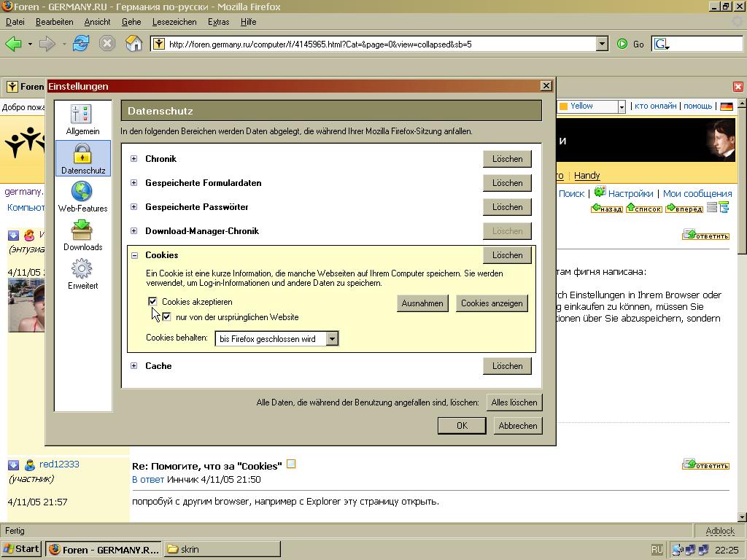
Task: Open the Cookies behalten dropdown
Action: click(x=332, y=339)
